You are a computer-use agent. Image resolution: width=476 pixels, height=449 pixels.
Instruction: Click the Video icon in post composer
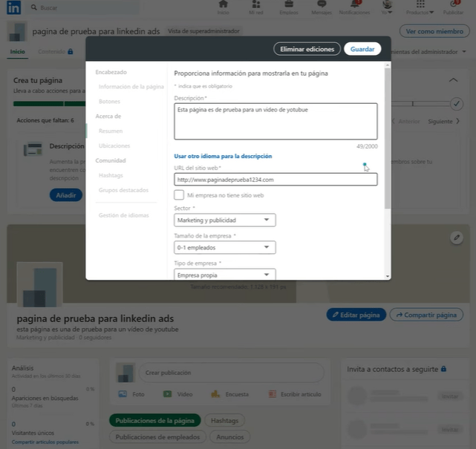(x=167, y=394)
